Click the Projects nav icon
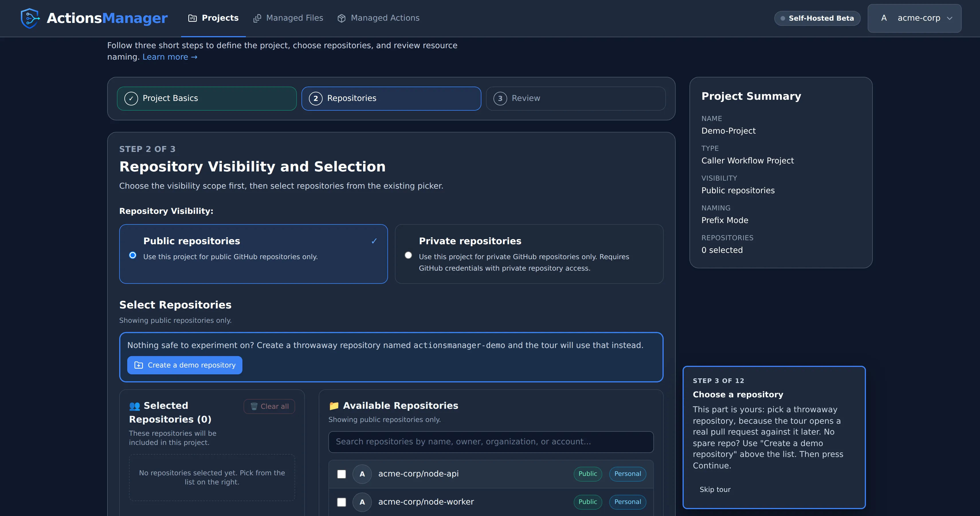Image resolution: width=980 pixels, height=516 pixels. [x=193, y=18]
